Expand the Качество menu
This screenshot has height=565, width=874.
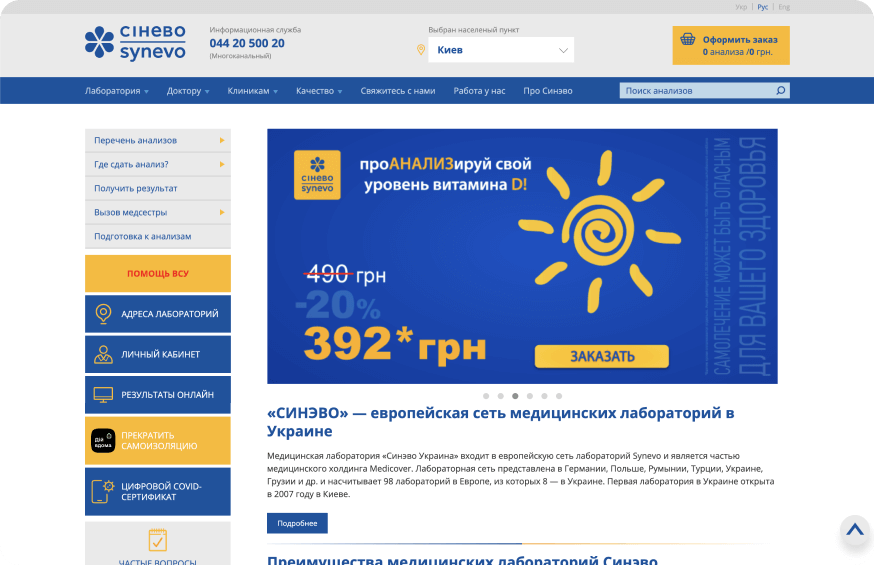click(x=319, y=91)
